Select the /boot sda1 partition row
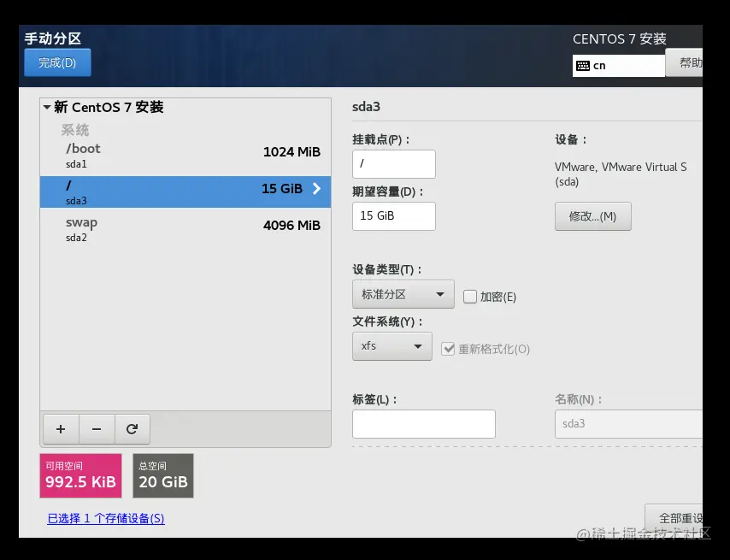Screen dimensions: 730x560 [x=185, y=156]
